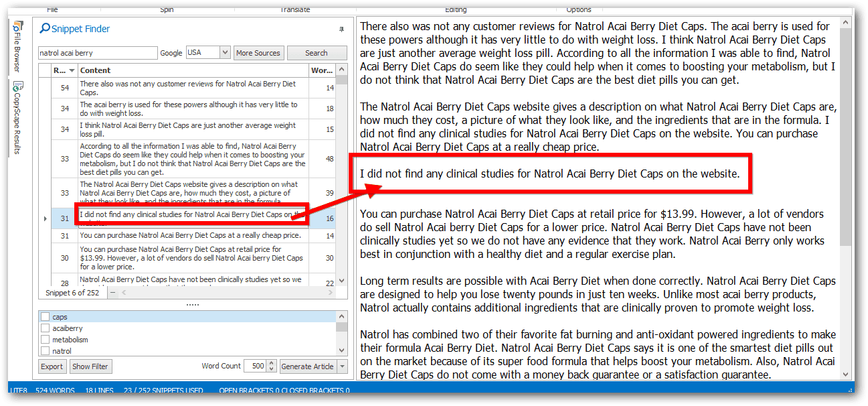This screenshot has width=868, height=406.
Task: Click the OPEN BRACKETS status bar entry
Action: tap(249, 389)
